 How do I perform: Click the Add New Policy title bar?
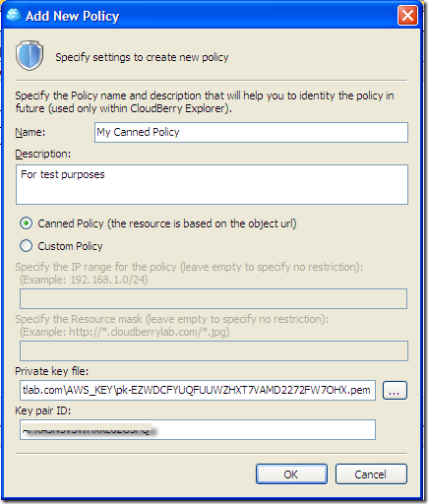point(210,16)
